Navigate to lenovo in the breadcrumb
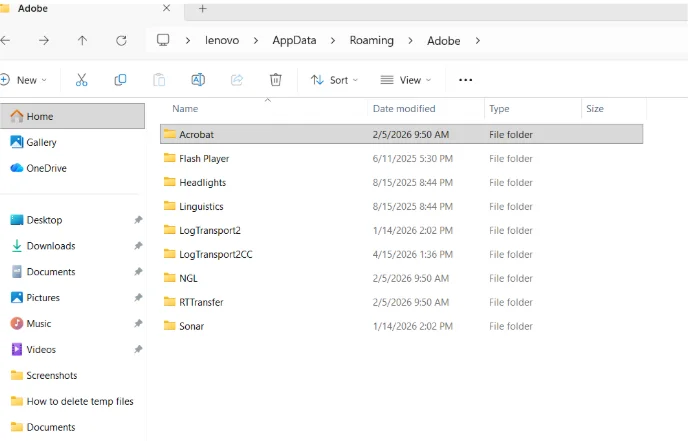The height and width of the screenshot is (441, 688). click(222, 40)
